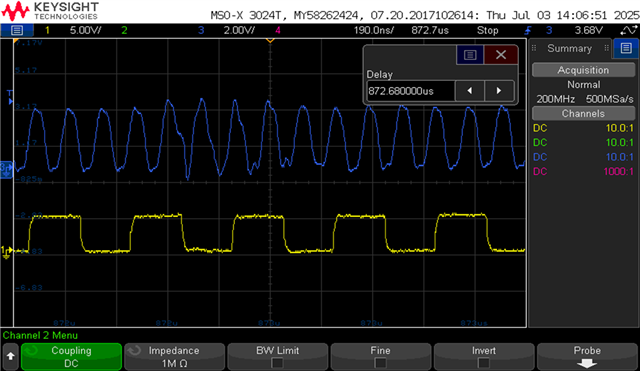Select channel 2 indicator in header
Screen dimensions: 640x371
124,30
